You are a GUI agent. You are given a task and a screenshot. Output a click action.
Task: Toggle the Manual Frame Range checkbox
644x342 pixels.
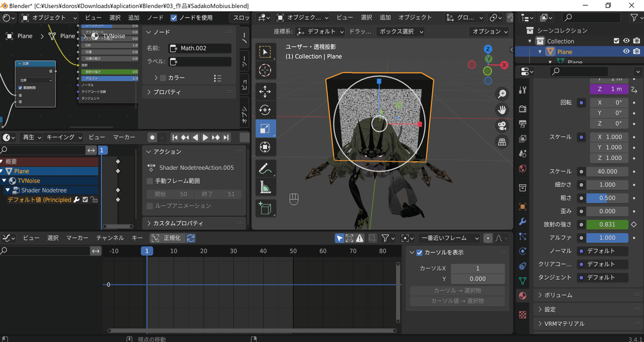coord(150,181)
